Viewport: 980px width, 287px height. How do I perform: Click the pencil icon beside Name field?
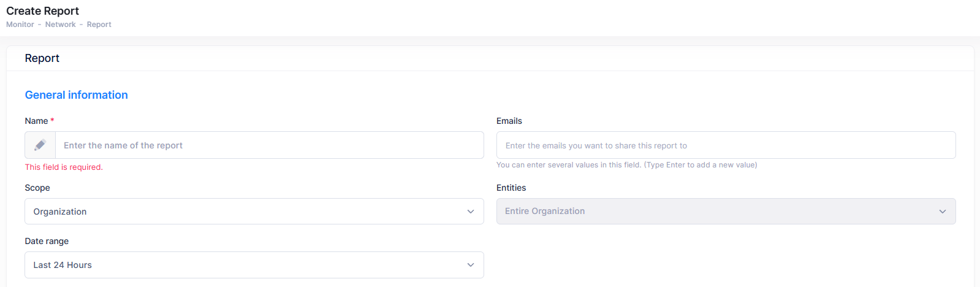click(40, 145)
